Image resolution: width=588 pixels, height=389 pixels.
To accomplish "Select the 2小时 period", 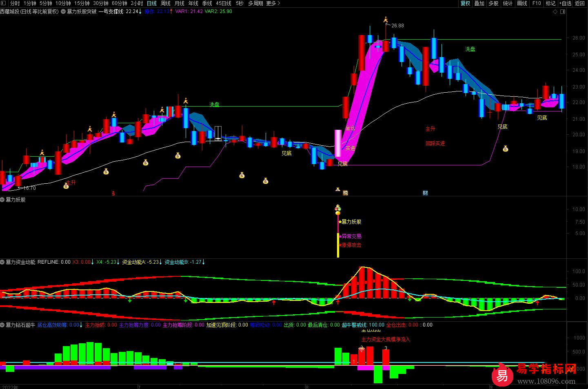I will pyautogui.click(x=137, y=3).
